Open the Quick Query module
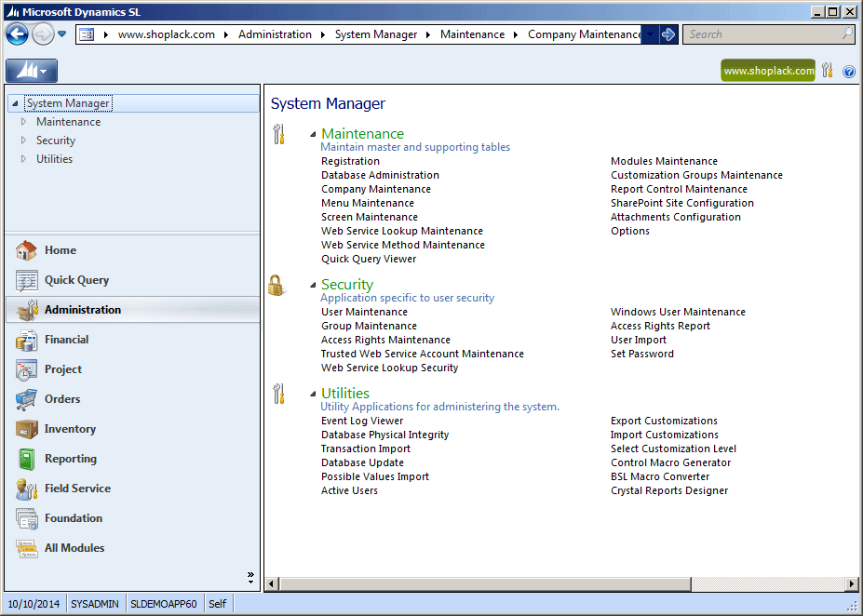This screenshot has height=616, width=863. coord(132,280)
